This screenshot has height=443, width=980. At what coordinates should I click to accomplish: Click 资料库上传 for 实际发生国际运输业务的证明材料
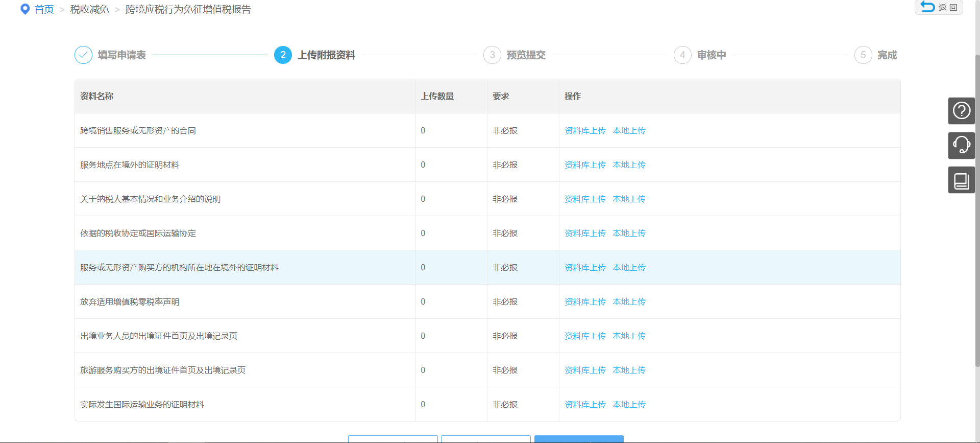pyautogui.click(x=585, y=404)
